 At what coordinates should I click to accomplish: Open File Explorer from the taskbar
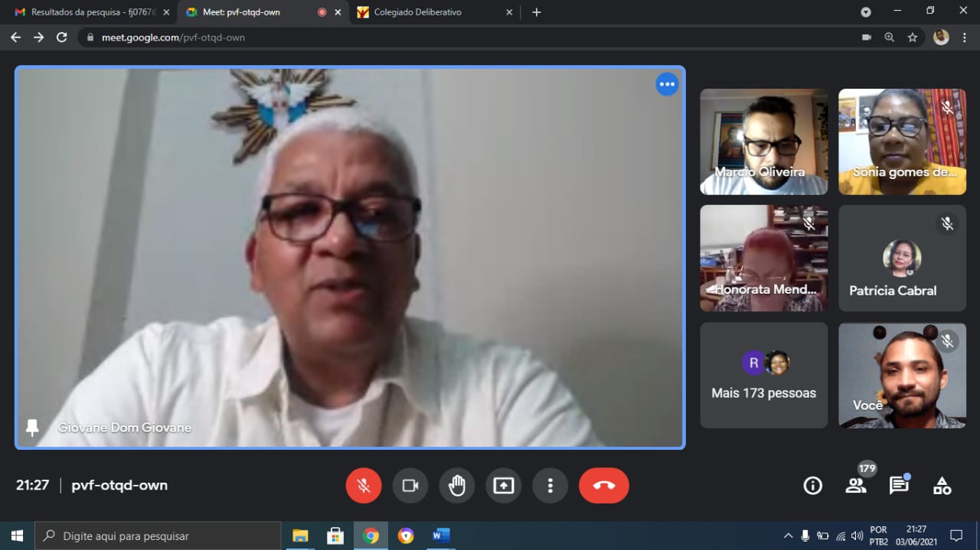click(x=300, y=535)
